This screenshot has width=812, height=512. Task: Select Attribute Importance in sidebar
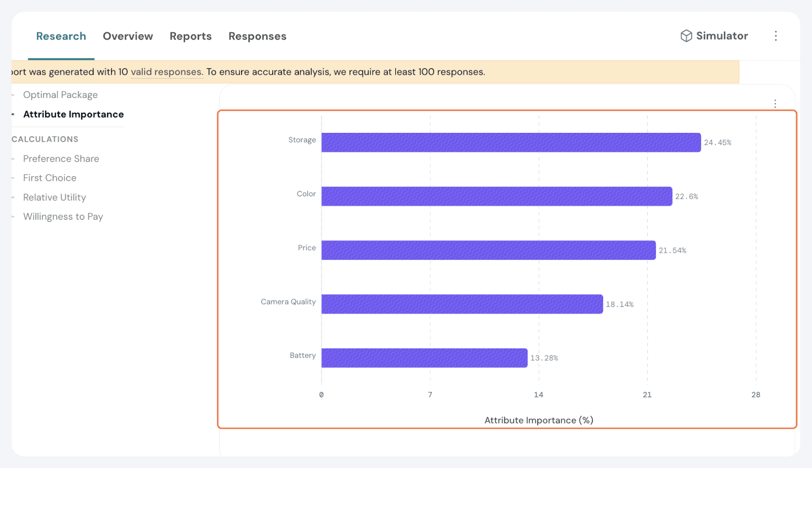pyautogui.click(x=74, y=115)
